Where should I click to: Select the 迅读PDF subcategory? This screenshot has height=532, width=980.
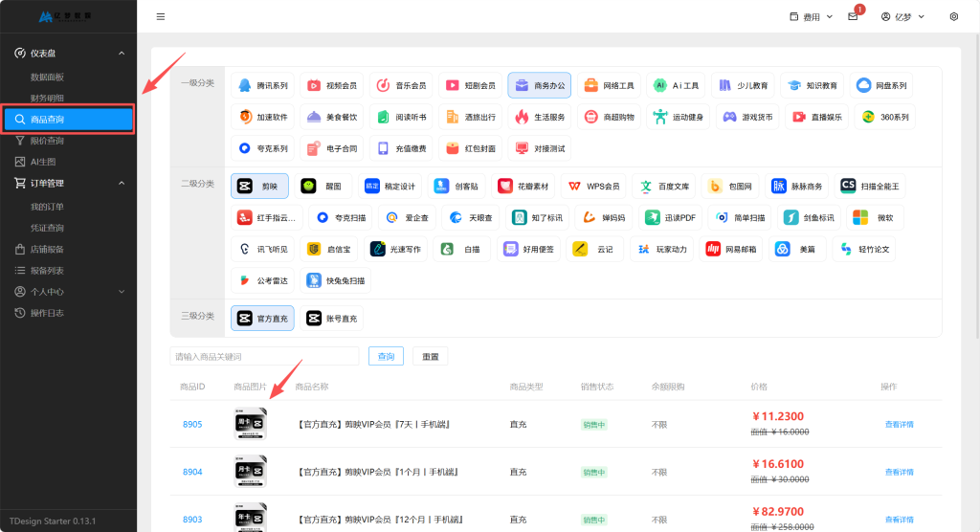[x=671, y=217]
